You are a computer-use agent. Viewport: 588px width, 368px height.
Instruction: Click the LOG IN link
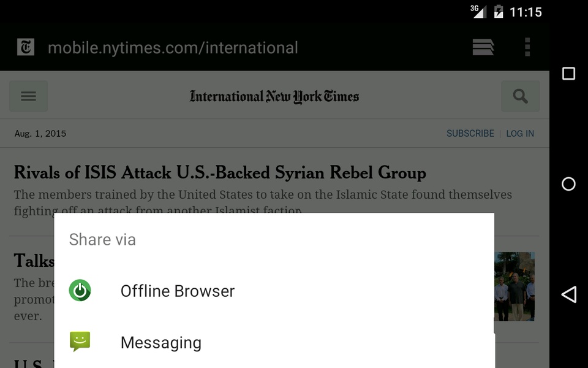pyautogui.click(x=520, y=133)
